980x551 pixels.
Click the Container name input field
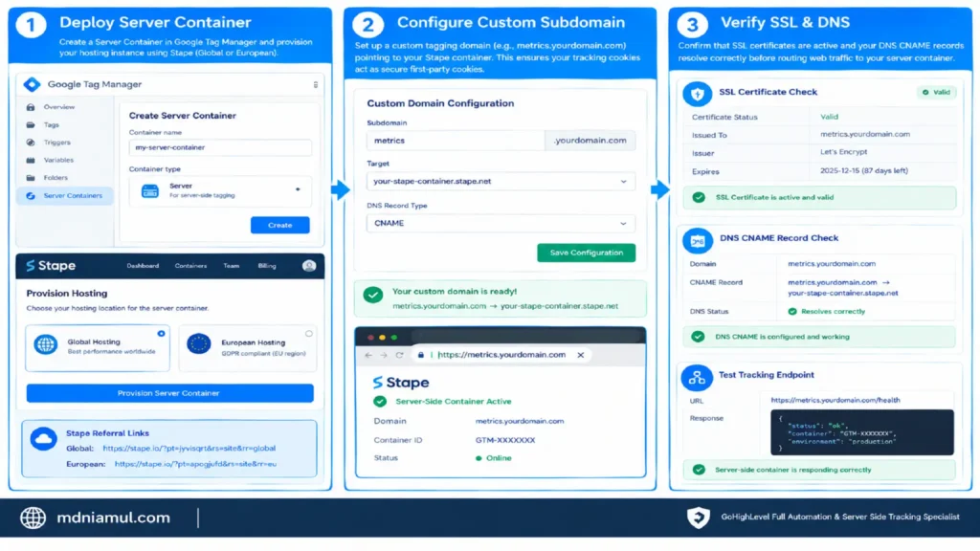[220, 147]
